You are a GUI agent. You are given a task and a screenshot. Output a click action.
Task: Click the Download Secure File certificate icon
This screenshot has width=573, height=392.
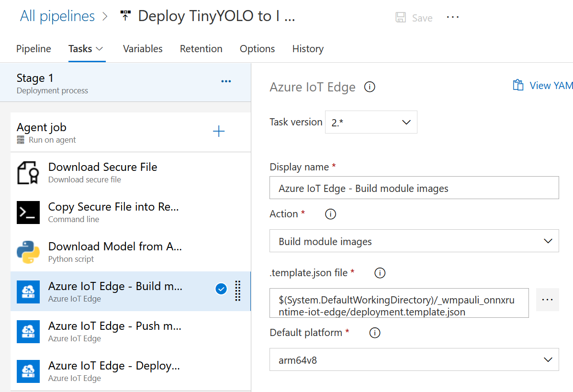click(x=28, y=173)
